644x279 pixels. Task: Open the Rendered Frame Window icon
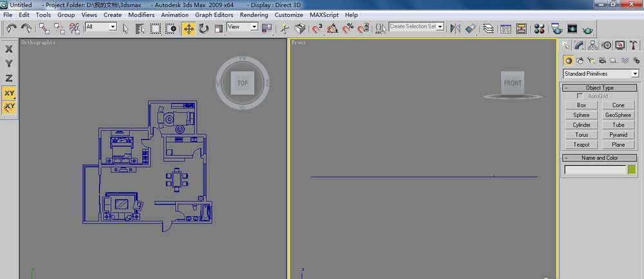click(572, 28)
